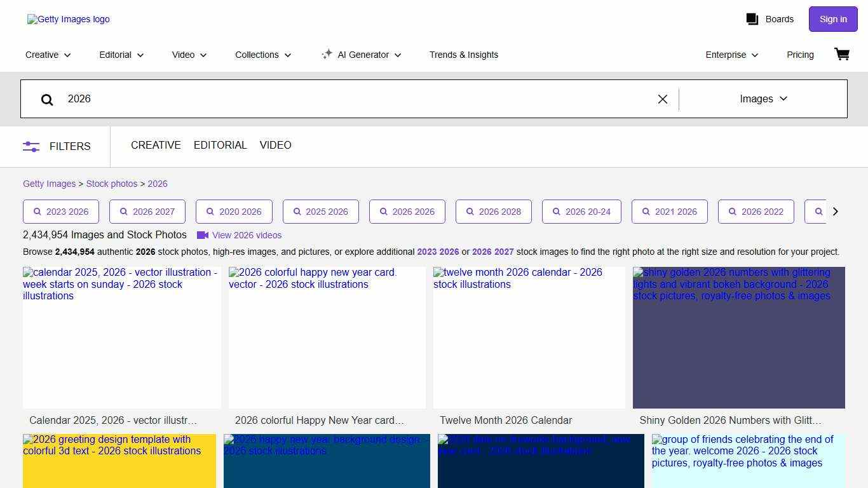Open the Filters slider icon
868x488 pixels.
click(x=31, y=146)
